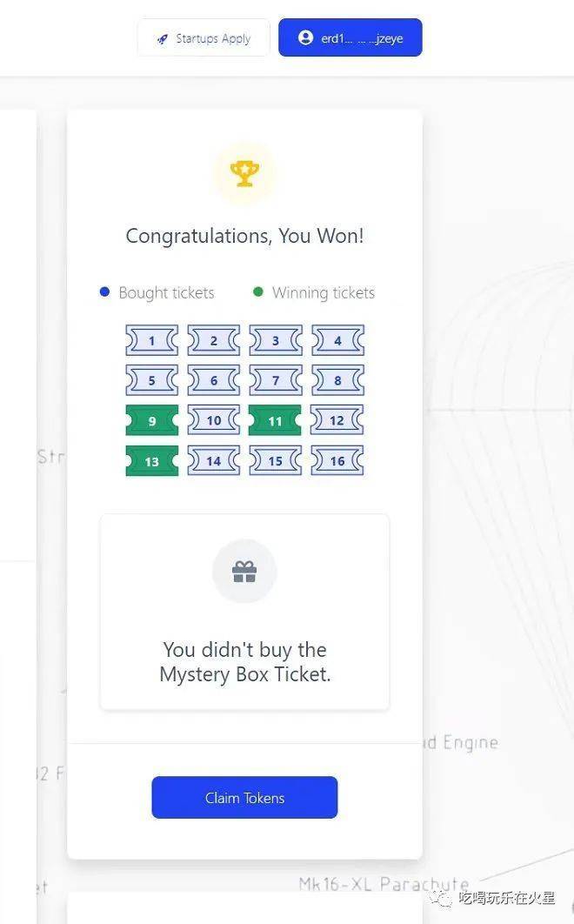Click ticket number 12
574x924 pixels.
[337, 421]
